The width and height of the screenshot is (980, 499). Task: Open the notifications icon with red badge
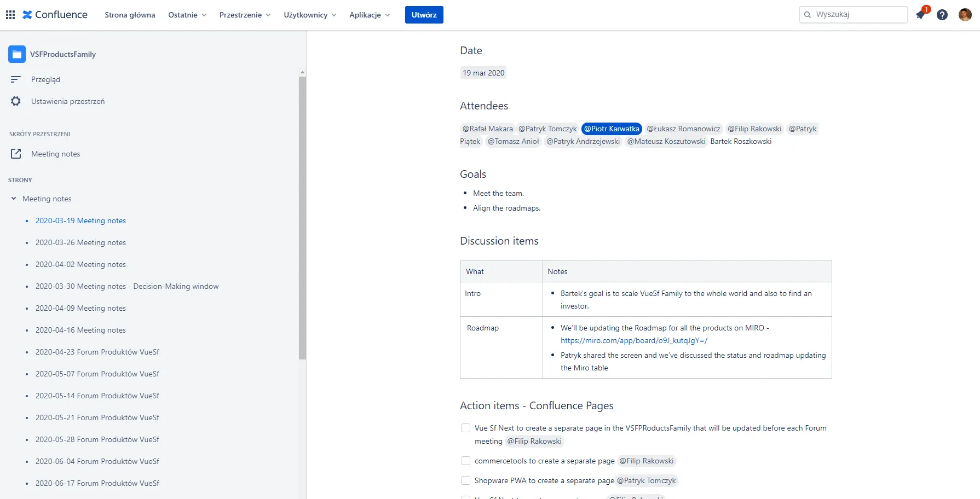coord(921,14)
